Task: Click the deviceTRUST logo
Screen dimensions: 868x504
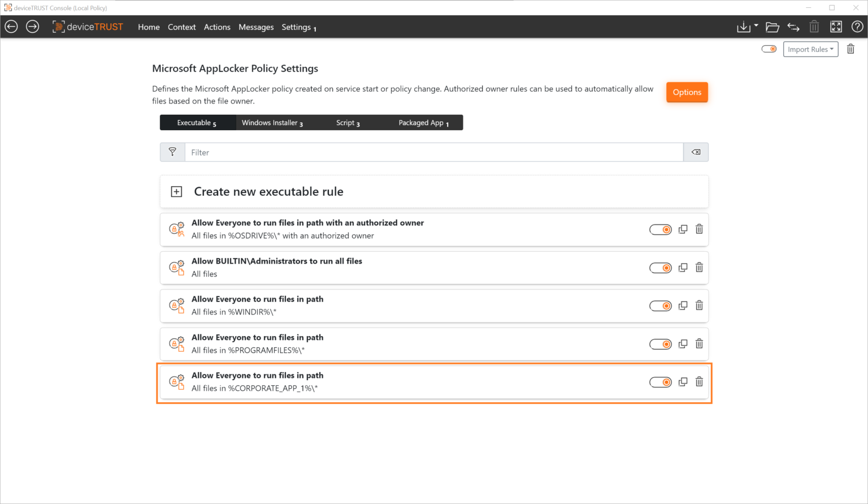Action: coord(88,26)
